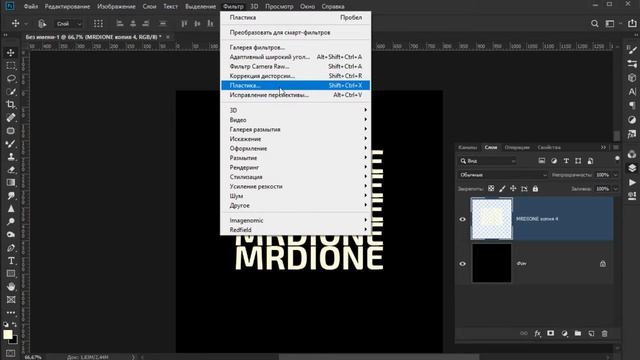
Task: Toggle lock all padlock icon
Action: point(535,189)
